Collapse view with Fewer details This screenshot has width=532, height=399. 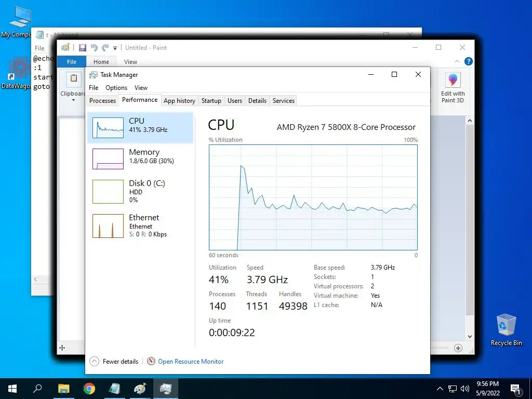(x=114, y=362)
